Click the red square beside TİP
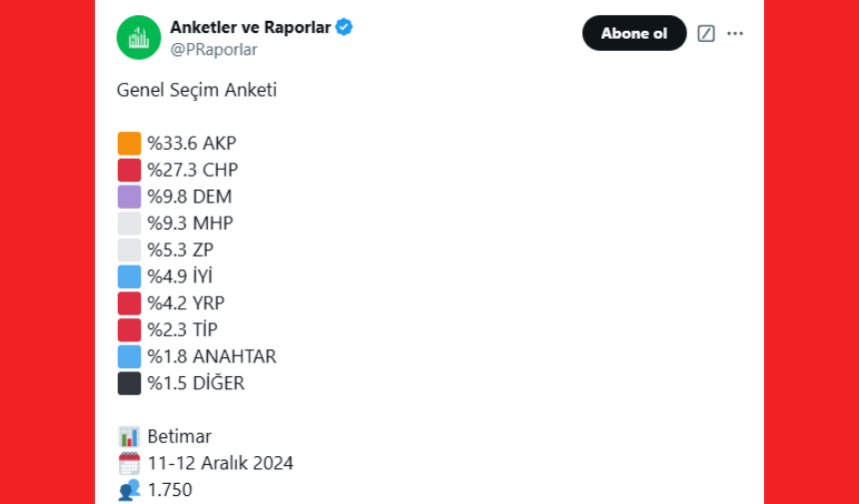 (129, 330)
